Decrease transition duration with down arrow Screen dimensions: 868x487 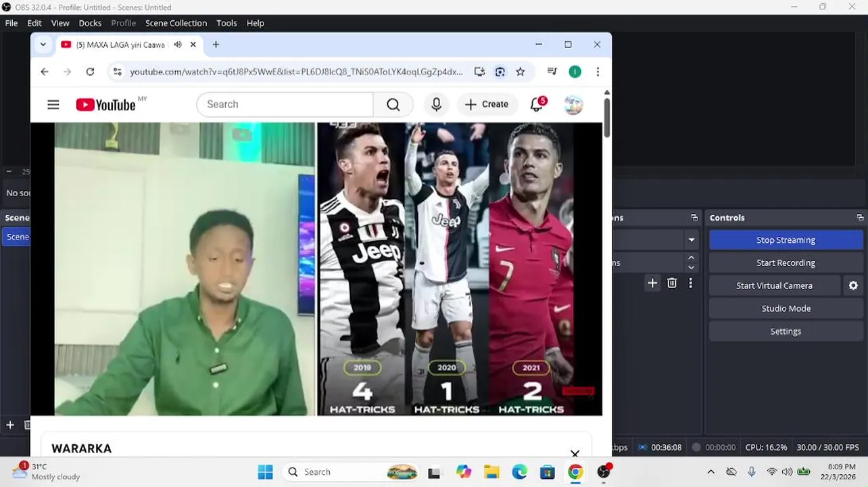click(x=691, y=267)
